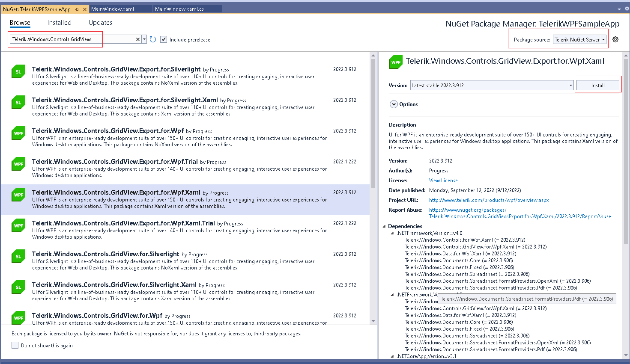
Task: Click the WPF icon beside GridView.Export.for.Wpf.Xaml.Trial
Action: (18, 225)
